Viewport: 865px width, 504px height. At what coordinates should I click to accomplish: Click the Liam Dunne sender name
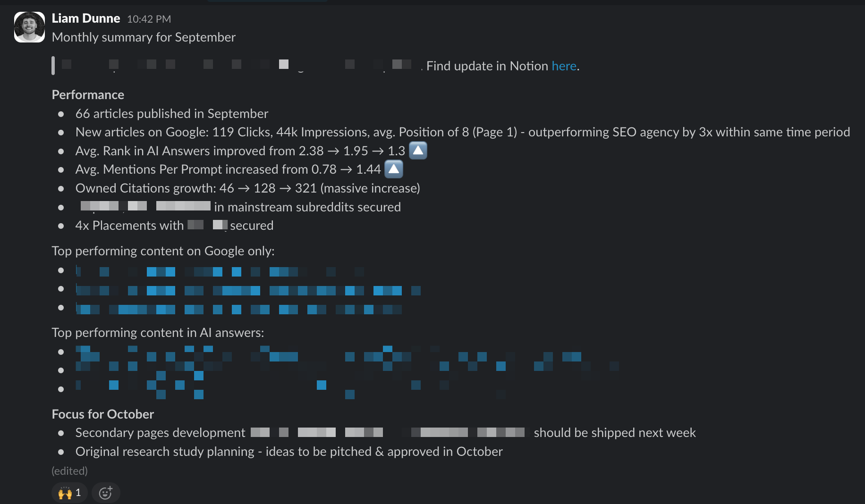tap(86, 18)
